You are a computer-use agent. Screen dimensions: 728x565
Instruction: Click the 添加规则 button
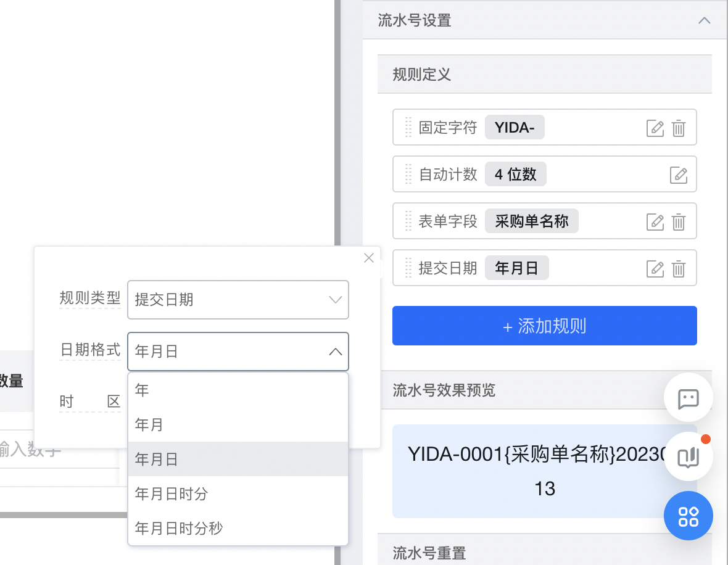pyautogui.click(x=544, y=326)
